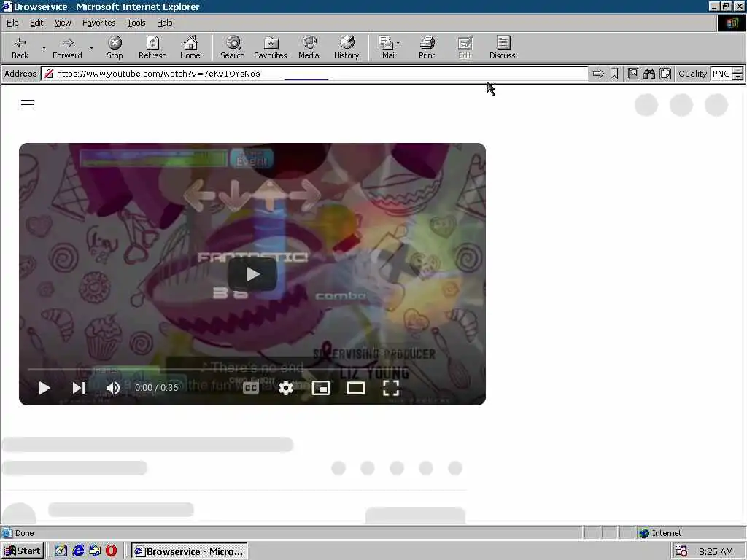Enable miniplayer mode

tap(321, 388)
